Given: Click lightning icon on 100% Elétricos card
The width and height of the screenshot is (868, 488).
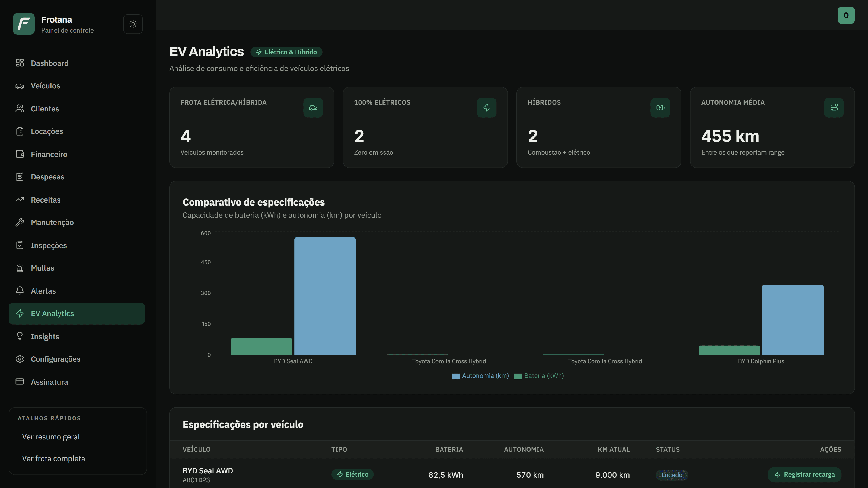Looking at the screenshot, I should (487, 108).
